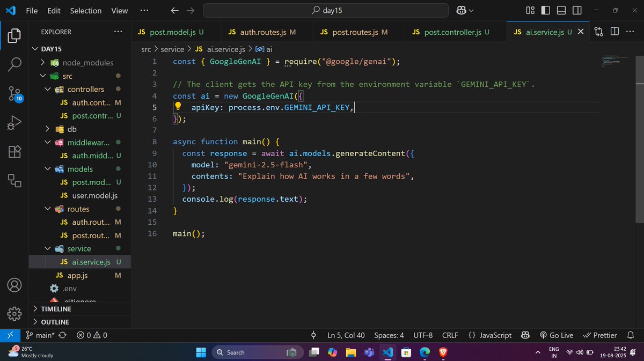The height and width of the screenshot is (361, 644).
Task: Click Synchronize Changes icon in status bar
Action: coord(62,335)
